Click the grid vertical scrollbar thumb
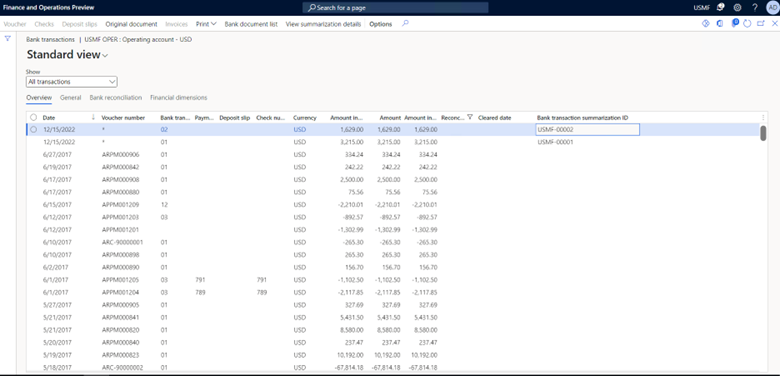Viewport: 780px width, 376px height. tap(763, 133)
